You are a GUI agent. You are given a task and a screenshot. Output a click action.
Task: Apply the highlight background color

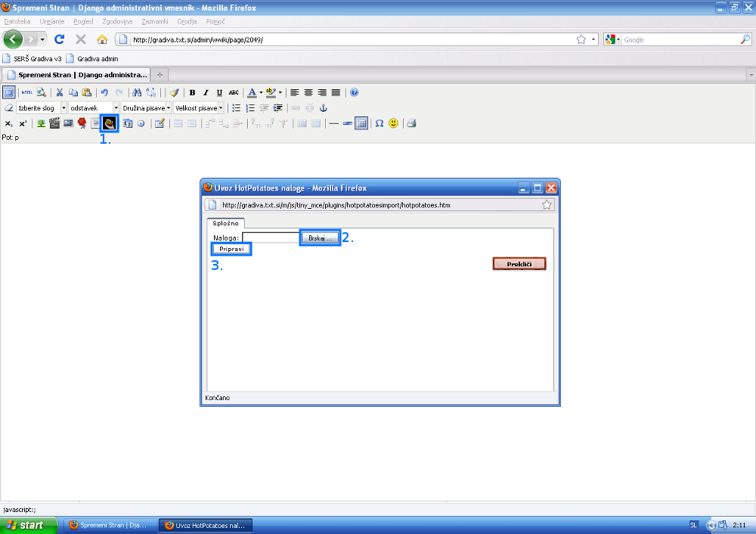tap(271, 92)
